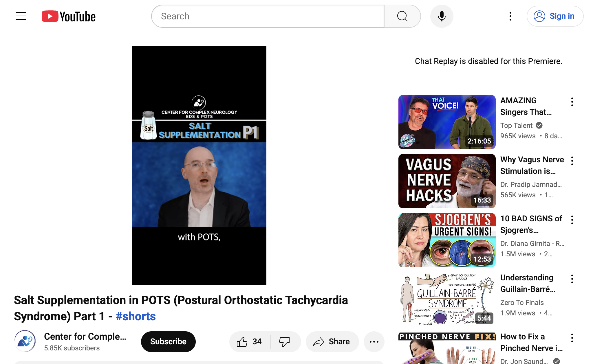This screenshot has height=364, width=593.
Task: Like the video with 34 likes
Action: [x=250, y=342]
